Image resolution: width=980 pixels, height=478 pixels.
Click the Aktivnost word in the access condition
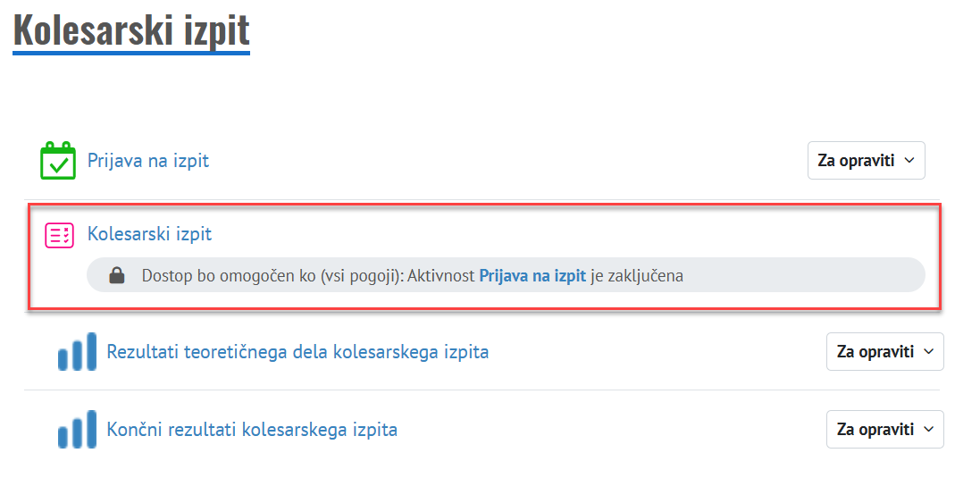[x=442, y=276]
